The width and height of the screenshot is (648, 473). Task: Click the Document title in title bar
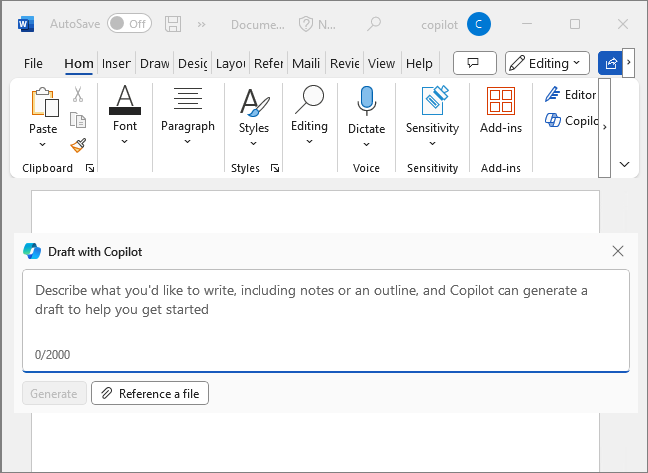pos(257,25)
